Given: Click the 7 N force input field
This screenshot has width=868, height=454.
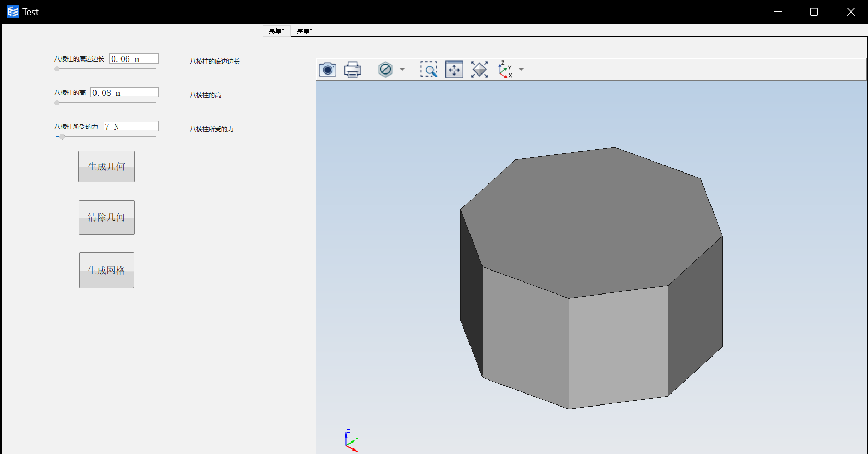Looking at the screenshot, I should 130,127.
